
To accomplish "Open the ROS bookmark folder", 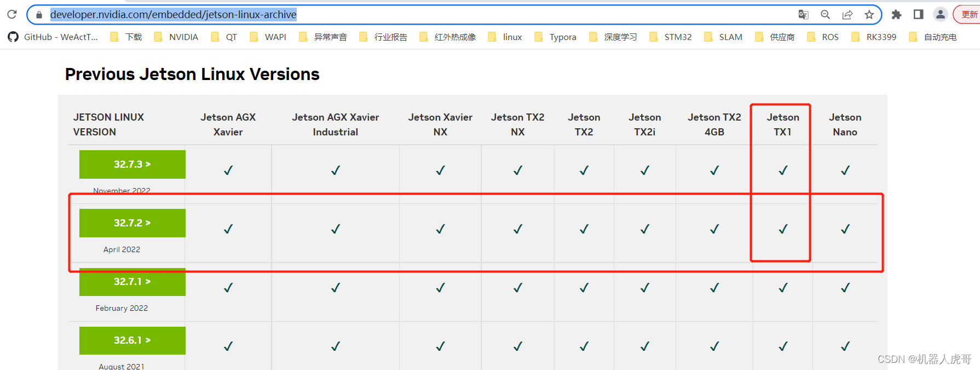I will (x=823, y=37).
